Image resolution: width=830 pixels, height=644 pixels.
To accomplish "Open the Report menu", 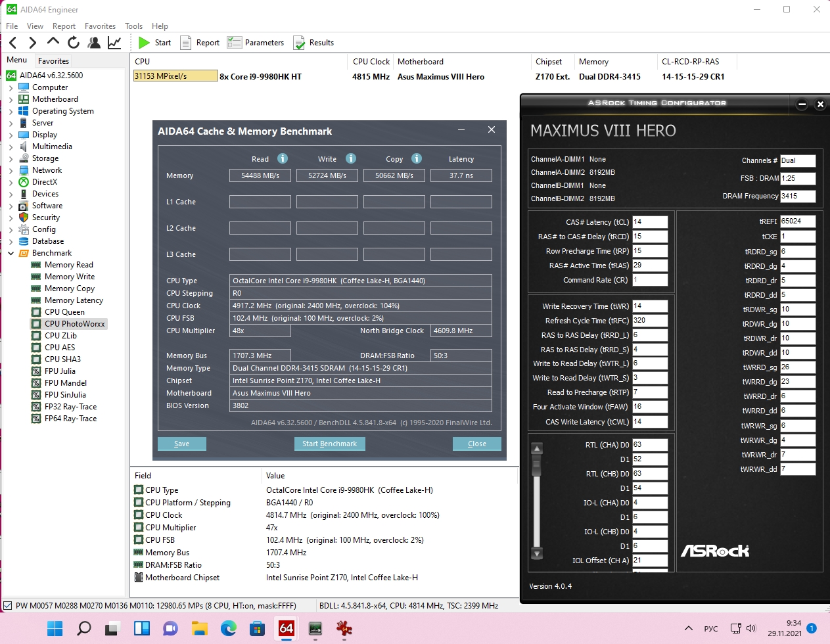I will (64, 26).
